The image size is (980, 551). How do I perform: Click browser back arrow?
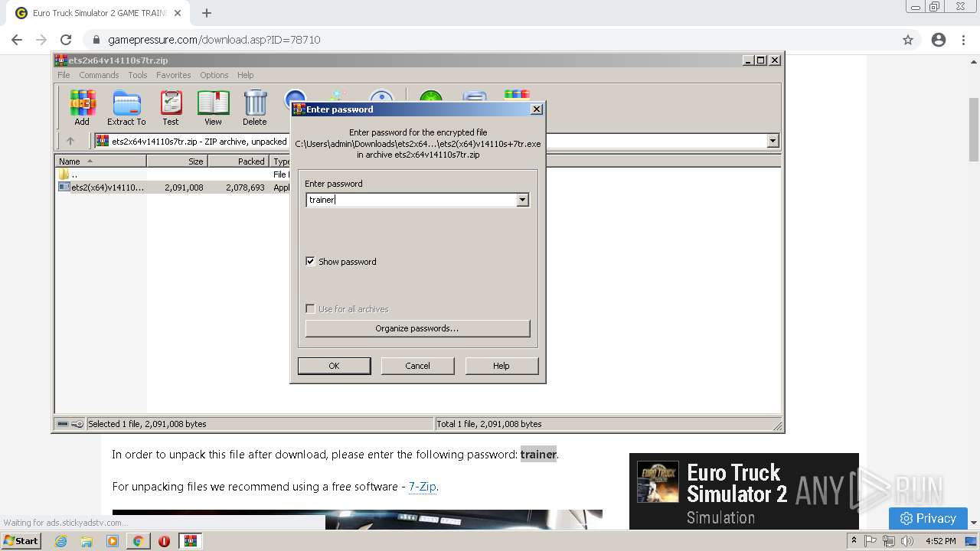point(17,40)
